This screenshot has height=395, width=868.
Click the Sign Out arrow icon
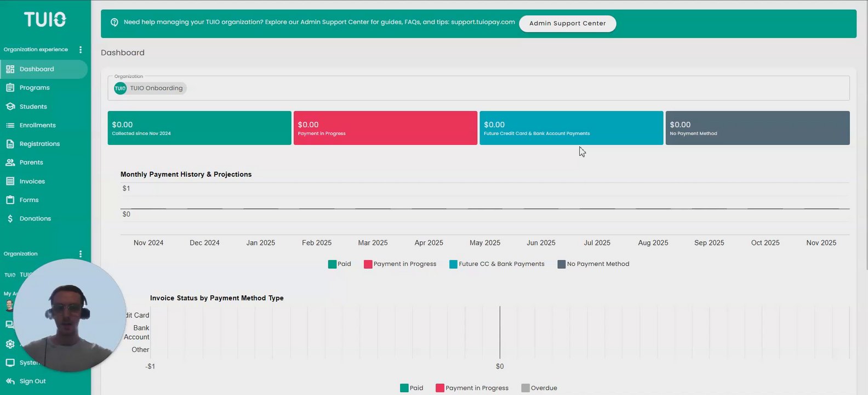tap(10, 381)
